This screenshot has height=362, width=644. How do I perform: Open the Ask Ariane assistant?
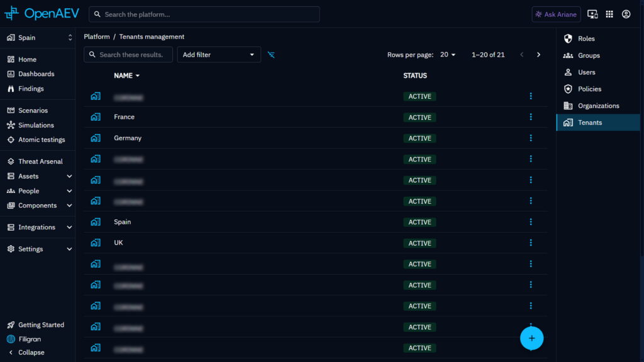point(556,14)
